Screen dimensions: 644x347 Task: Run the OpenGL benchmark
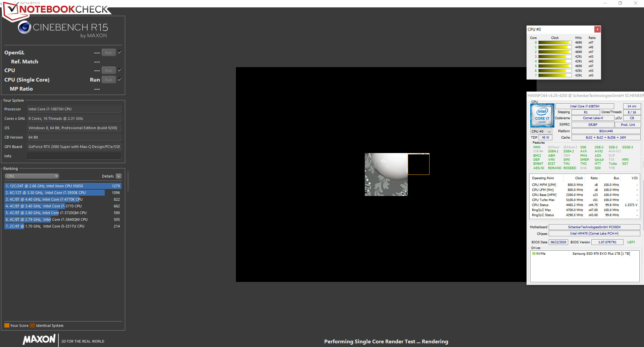pos(109,53)
